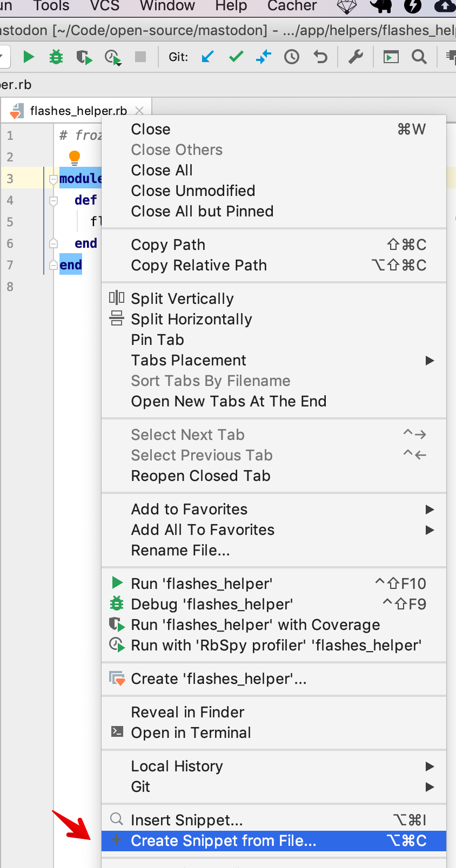The image size is (456, 868).
Task: Collapse the def fold marker on line 4
Action: (x=53, y=201)
